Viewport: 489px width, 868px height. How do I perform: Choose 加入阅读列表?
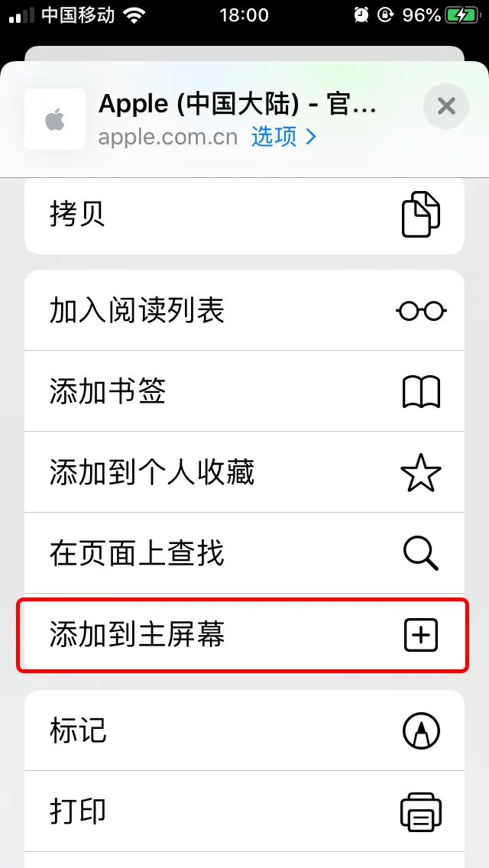click(x=244, y=310)
